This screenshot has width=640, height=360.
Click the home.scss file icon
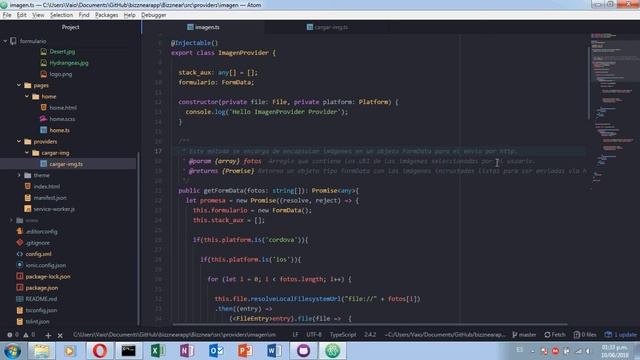(43, 119)
